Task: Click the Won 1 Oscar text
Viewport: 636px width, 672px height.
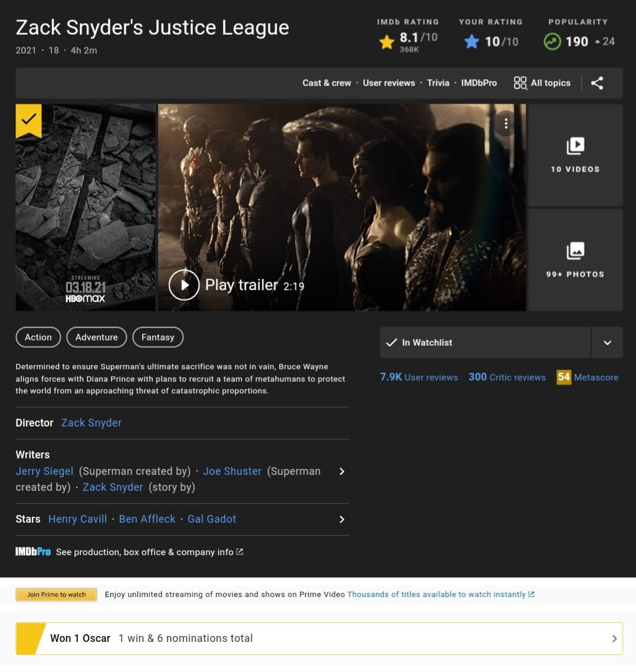Action: 80,638
